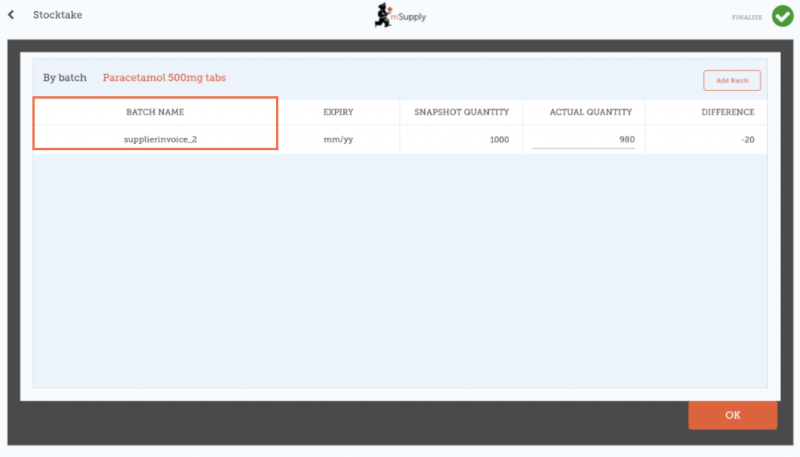Click the ACTUAL QUANTITY column header

(x=583, y=112)
